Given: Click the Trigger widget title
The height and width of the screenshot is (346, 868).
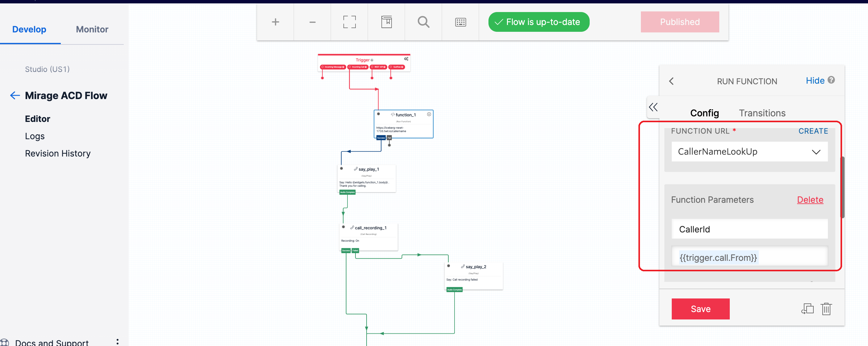Looking at the screenshot, I should pos(363,60).
